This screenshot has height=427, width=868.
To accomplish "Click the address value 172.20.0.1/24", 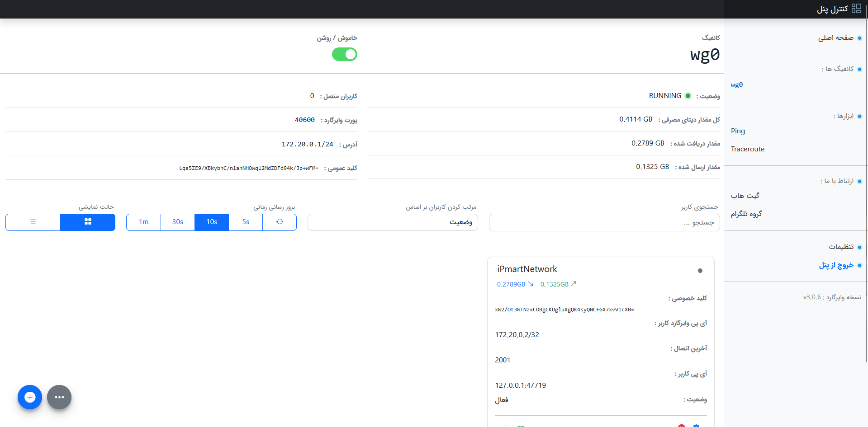I will [307, 144].
